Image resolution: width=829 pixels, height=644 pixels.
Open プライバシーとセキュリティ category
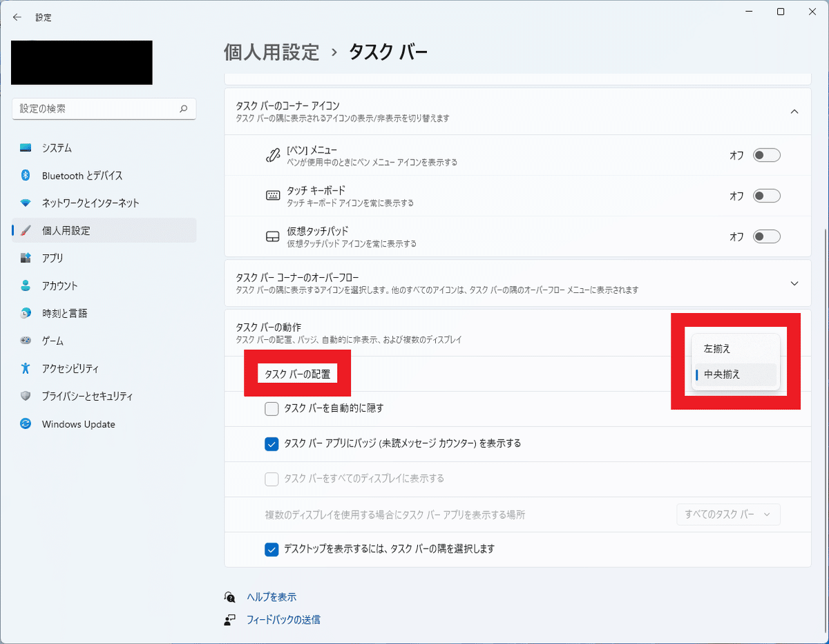tap(104, 397)
